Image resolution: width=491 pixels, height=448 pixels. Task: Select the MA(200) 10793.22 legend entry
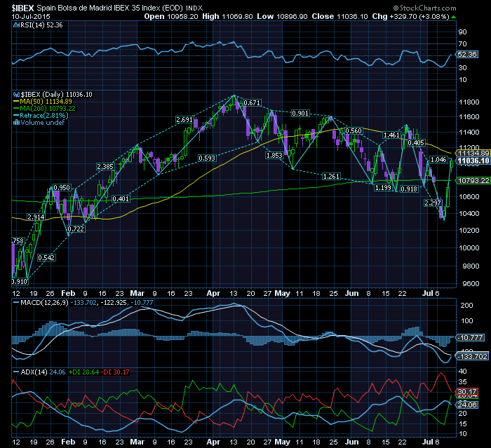[x=44, y=109]
